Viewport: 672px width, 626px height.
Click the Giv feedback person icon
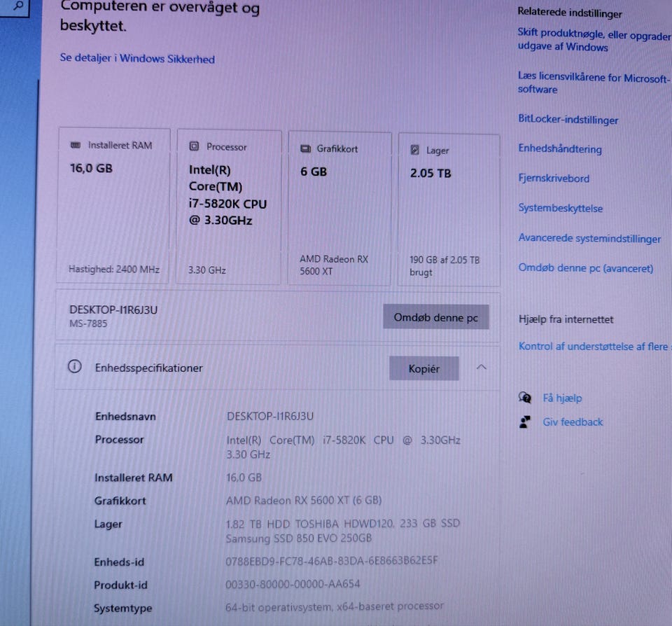coord(525,422)
